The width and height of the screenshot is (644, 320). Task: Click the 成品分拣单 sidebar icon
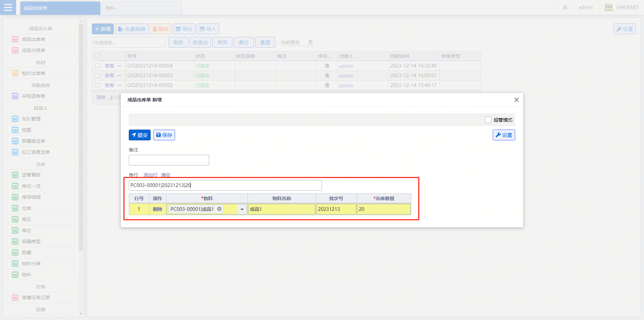(x=15, y=50)
